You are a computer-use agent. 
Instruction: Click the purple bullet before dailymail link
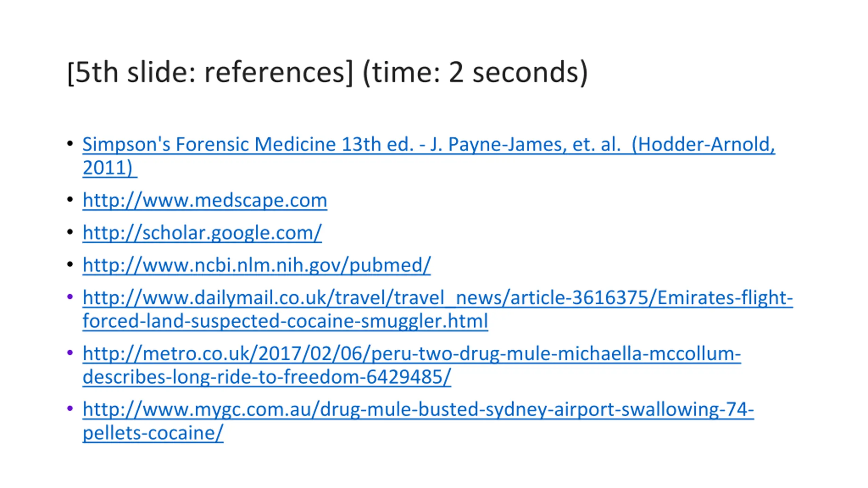(x=70, y=297)
